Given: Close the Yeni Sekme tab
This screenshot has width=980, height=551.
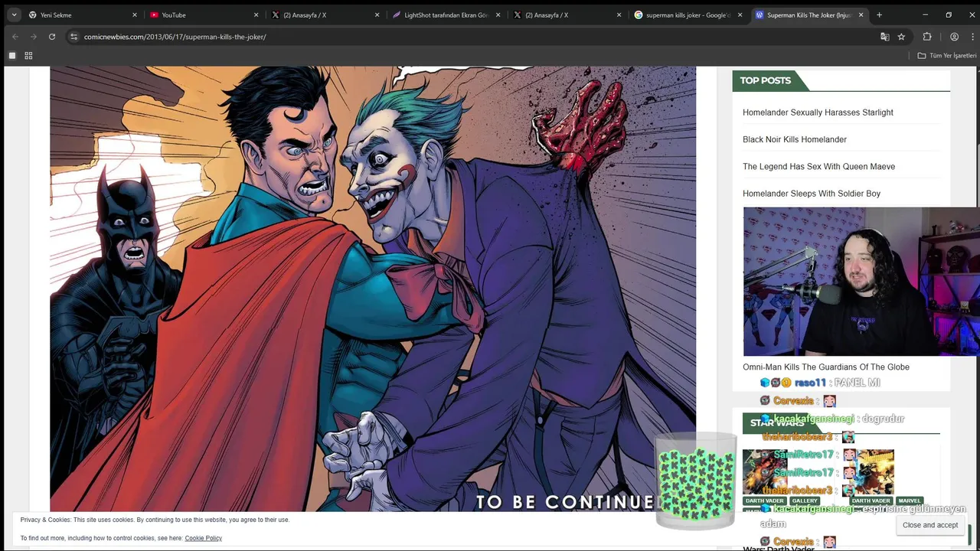Looking at the screenshot, I should (x=135, y=15).
